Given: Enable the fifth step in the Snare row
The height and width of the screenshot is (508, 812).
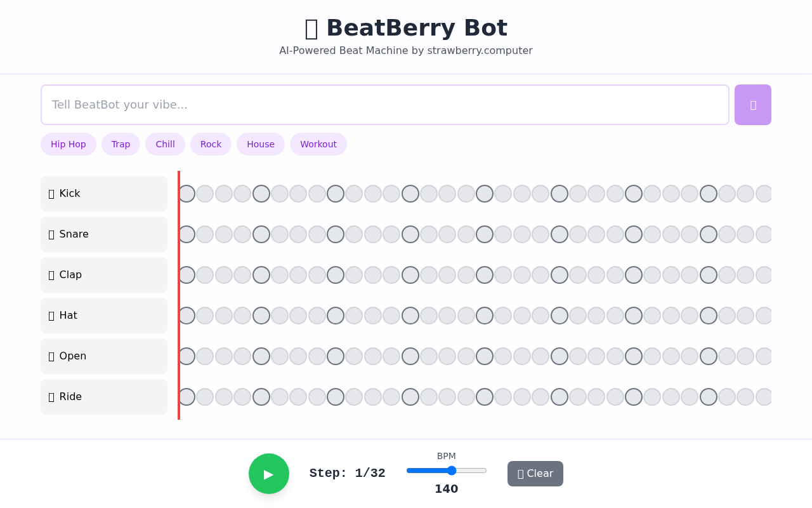Looking at the screenshot, I should pyautogui.click(x=261, y=234).
